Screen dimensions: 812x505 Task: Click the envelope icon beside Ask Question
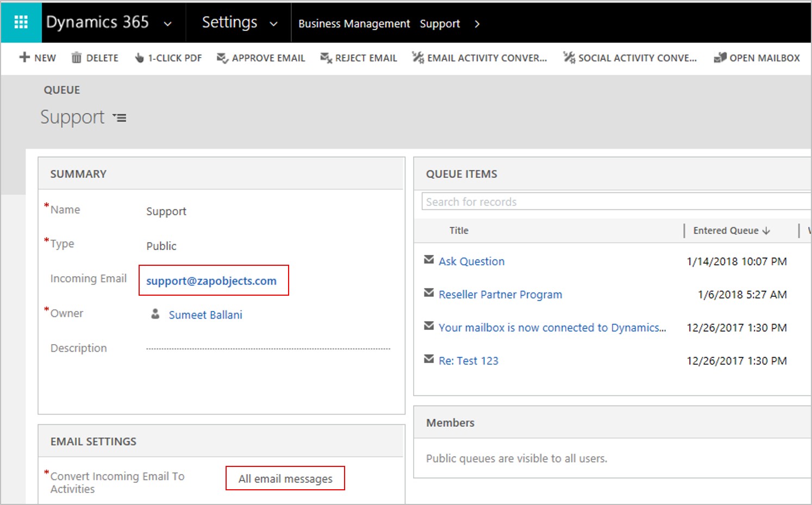[x=429, y=260]
